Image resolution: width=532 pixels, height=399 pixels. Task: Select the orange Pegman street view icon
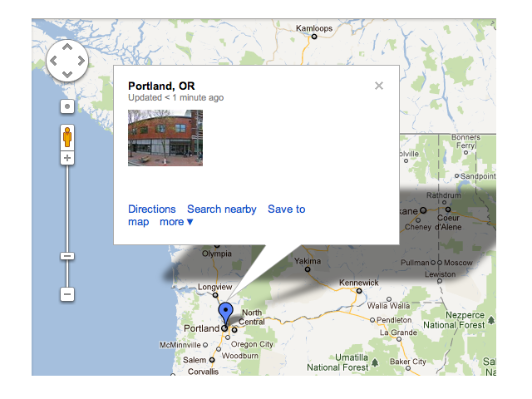click(67, 136)
